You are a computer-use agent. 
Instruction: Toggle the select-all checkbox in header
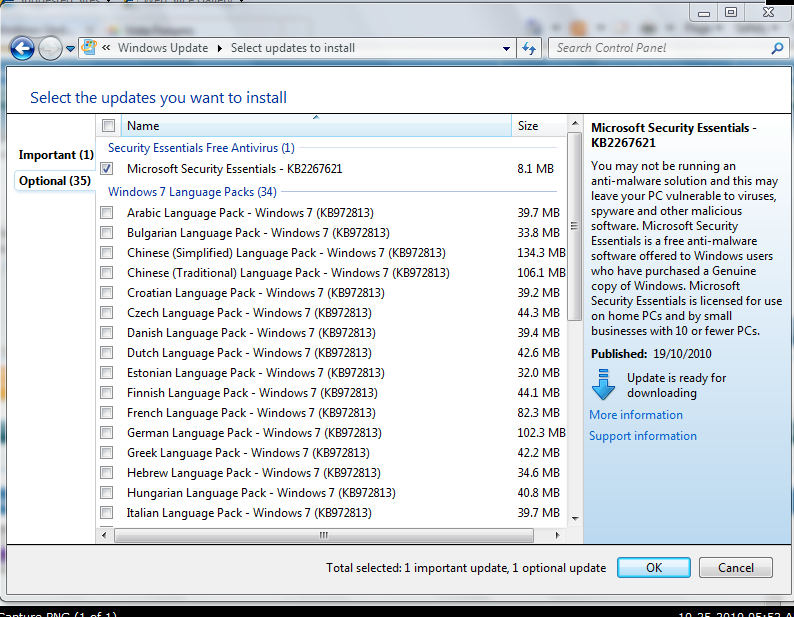[108, 125]
